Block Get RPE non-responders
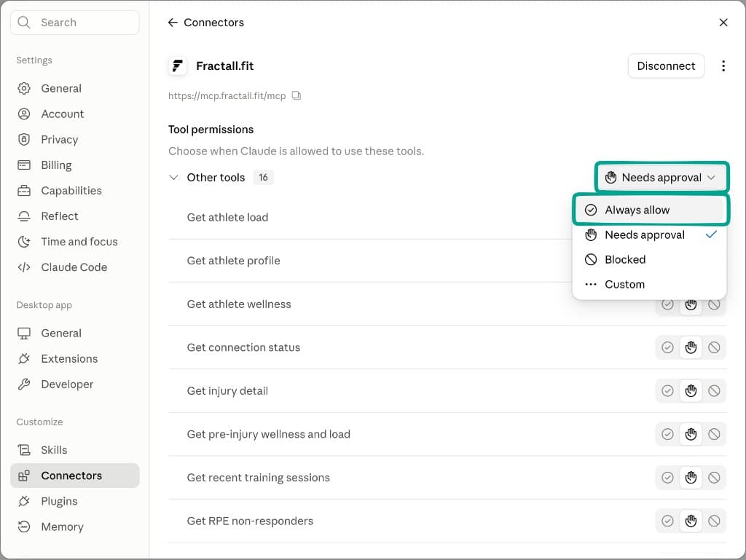 714,521
